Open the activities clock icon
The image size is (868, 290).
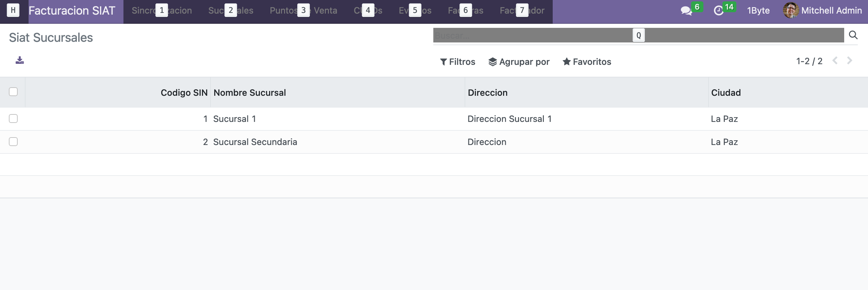click(718, 11)
